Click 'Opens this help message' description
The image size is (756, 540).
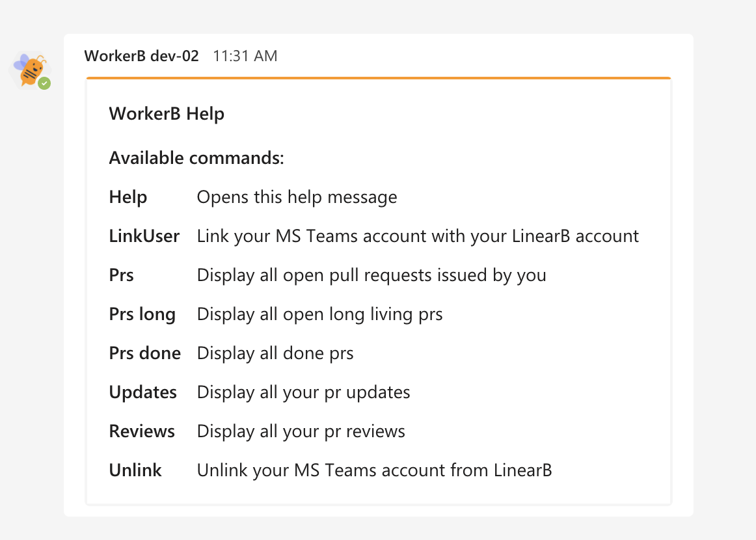click(297, 197)
